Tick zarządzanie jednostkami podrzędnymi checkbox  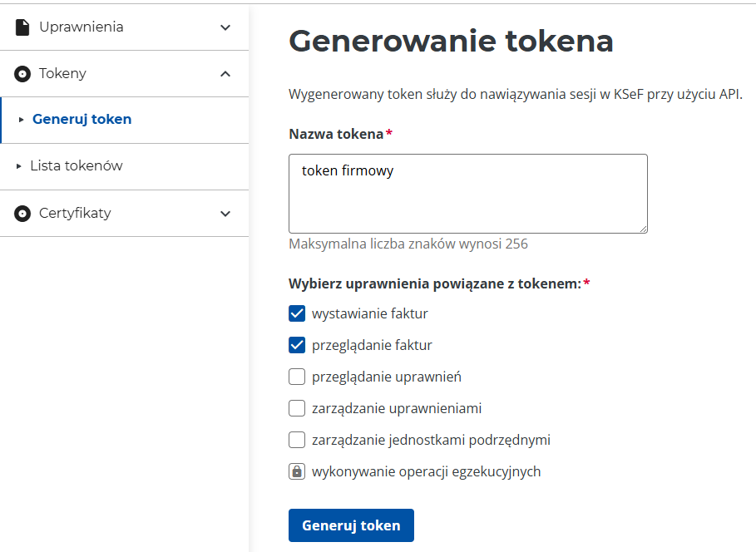point(297,440)
